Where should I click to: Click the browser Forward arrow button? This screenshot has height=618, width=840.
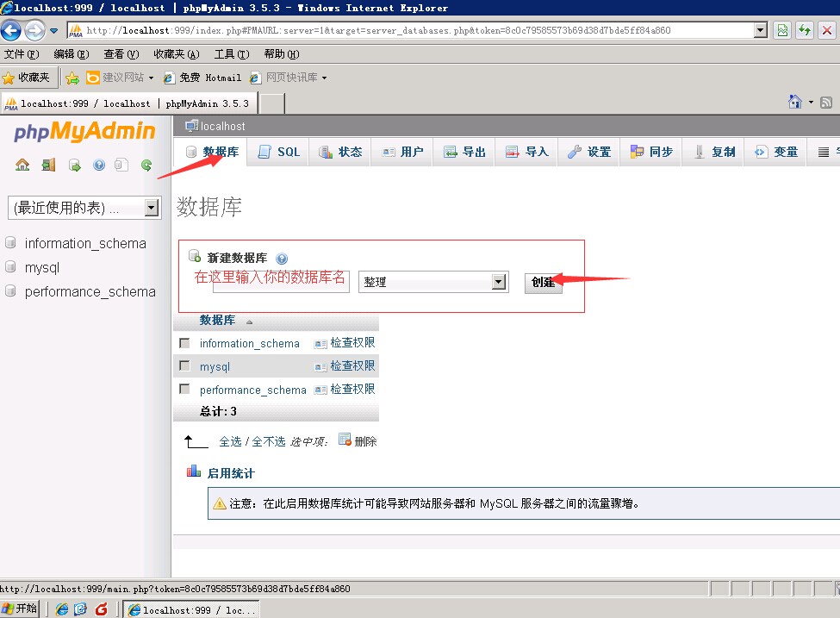34,30
